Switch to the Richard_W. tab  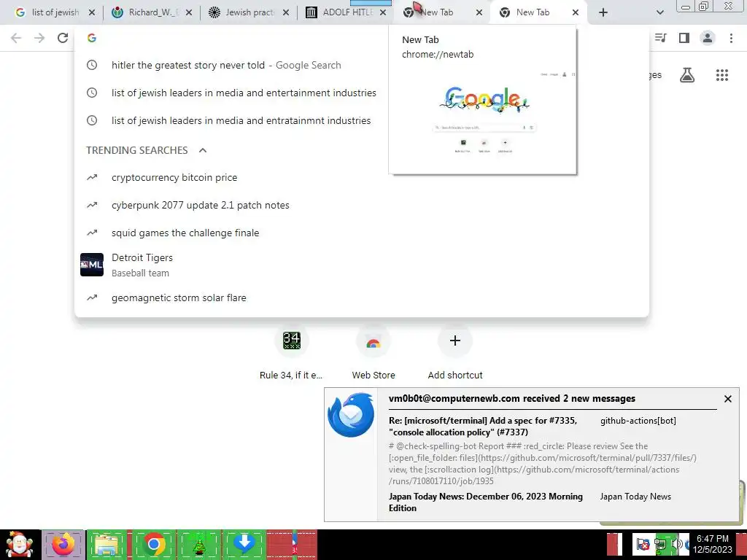click(x=151, y=12)
